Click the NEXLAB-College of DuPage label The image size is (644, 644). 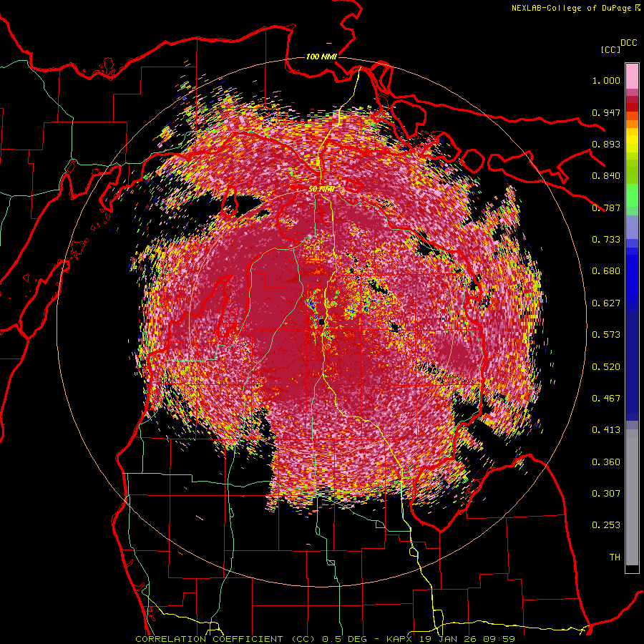point(571,8)
